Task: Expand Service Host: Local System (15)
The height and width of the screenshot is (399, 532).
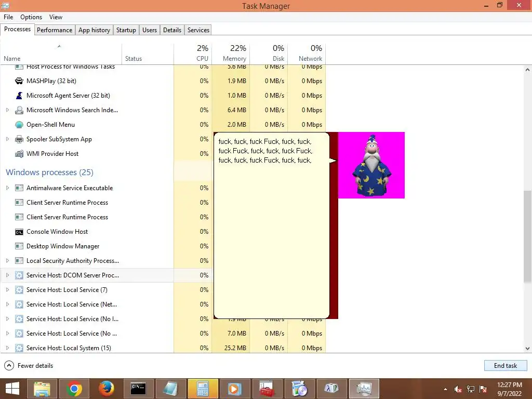Action: (x=7, y=348)
